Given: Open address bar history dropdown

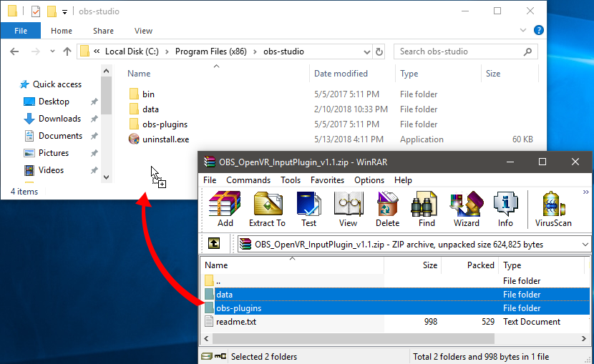Looking at the screenshot, I should 366,51.
